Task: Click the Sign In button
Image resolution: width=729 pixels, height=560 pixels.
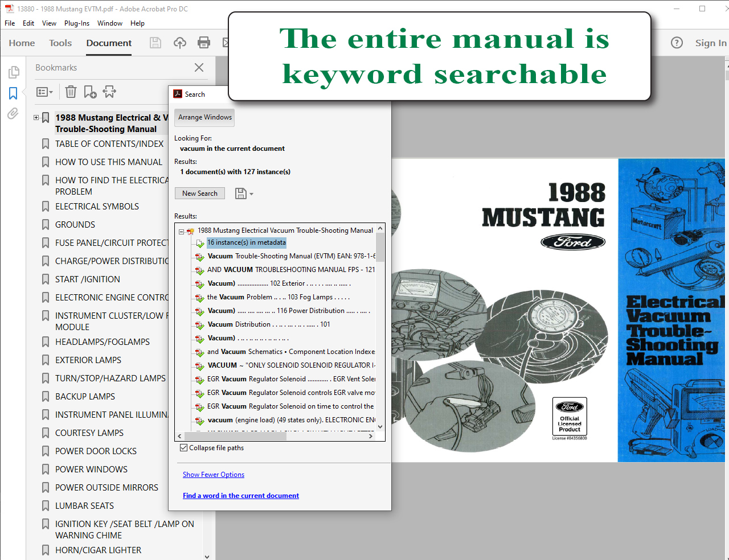Action: [x=710, y=43]
